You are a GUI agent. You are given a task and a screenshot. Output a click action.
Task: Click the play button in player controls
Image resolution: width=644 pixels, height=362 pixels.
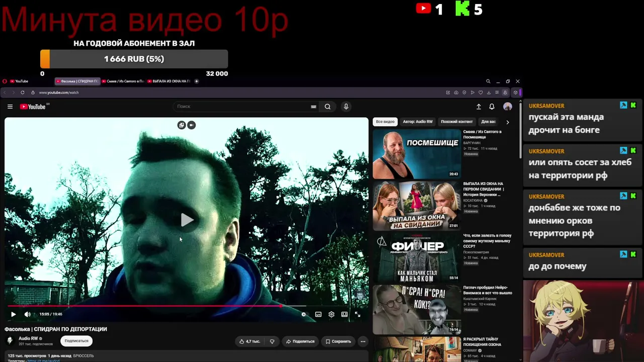point(14,314)
